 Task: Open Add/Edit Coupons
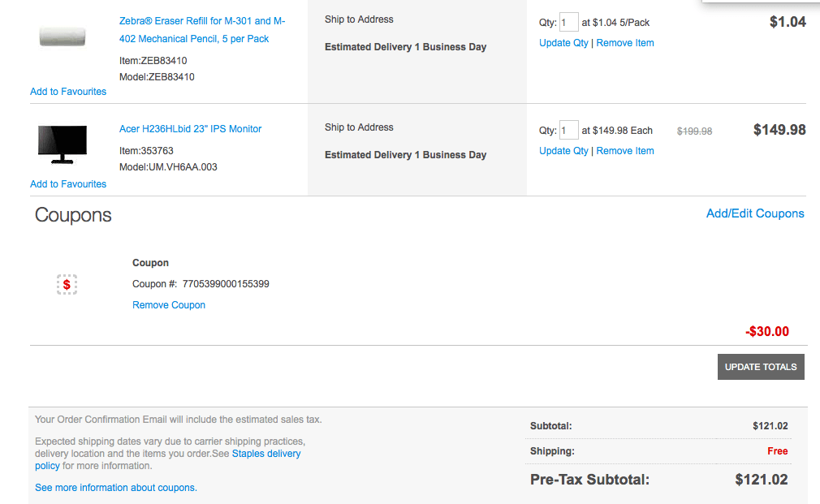click(754, 213)
